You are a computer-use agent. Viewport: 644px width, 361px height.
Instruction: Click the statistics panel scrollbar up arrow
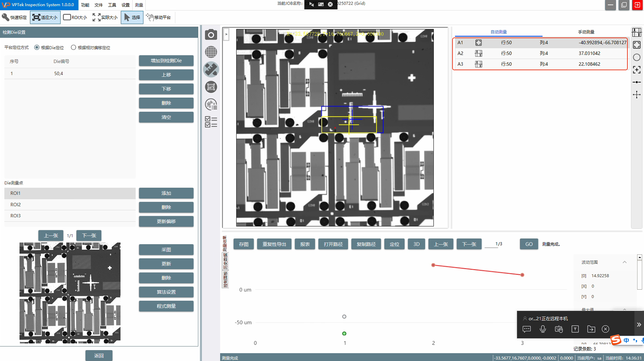click(639, 257)
